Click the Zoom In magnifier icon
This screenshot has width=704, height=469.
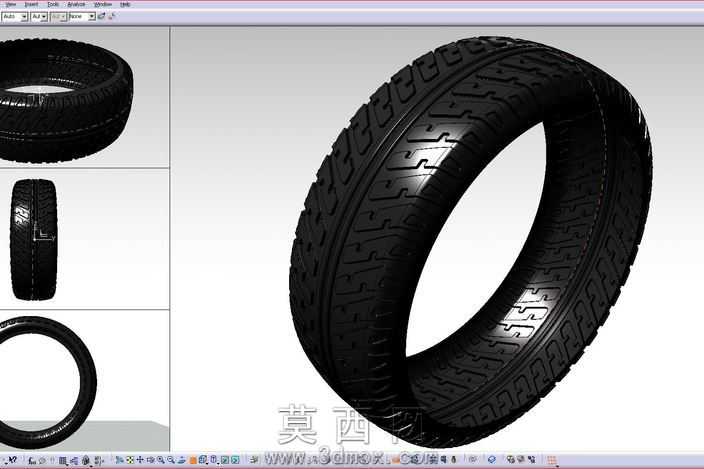161,460
